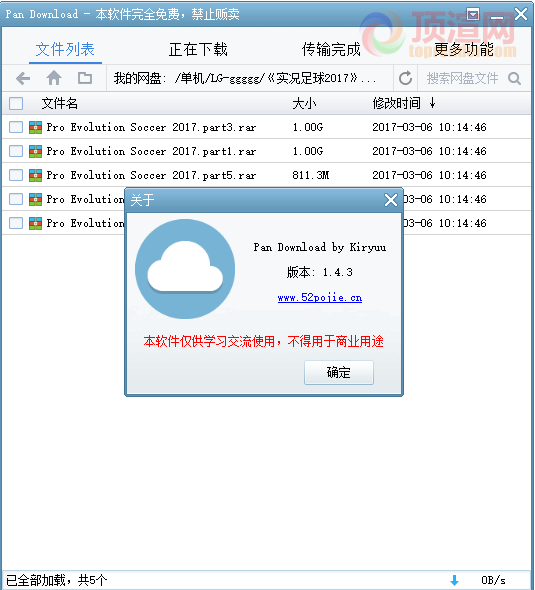This screenshot has width=535, height=590.
Task: Click the 811.3M size value
Action: (x=311, y=175)
